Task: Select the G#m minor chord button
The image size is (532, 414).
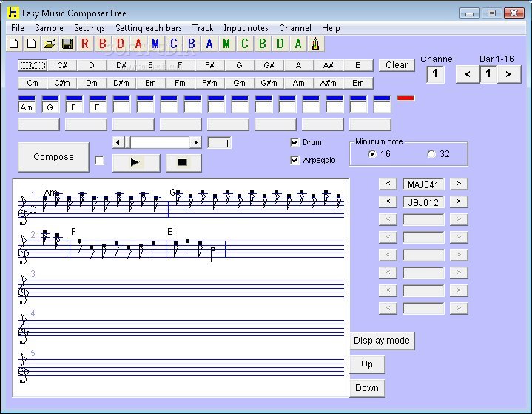Action: [x=269, y=83]
